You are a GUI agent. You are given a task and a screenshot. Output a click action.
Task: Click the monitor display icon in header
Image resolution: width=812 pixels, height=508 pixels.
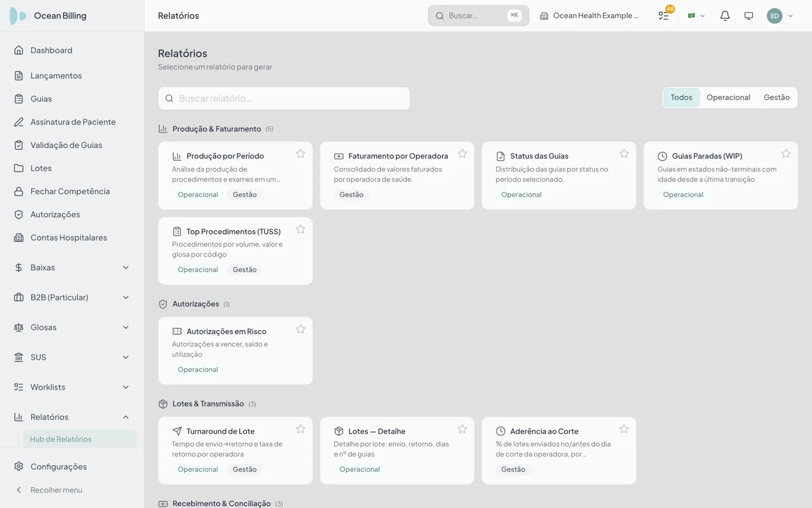pyautogui.click(x=749, y=16)
